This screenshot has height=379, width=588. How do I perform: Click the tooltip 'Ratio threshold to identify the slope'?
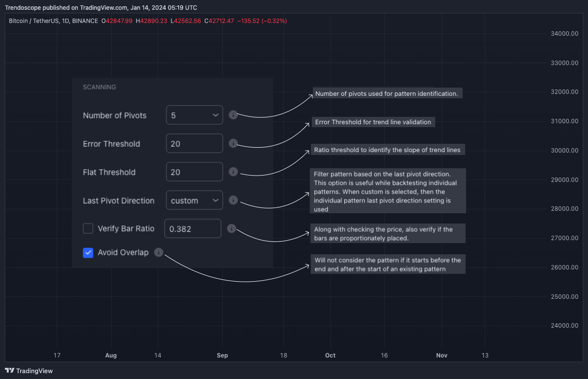click(x=388, y=150)
